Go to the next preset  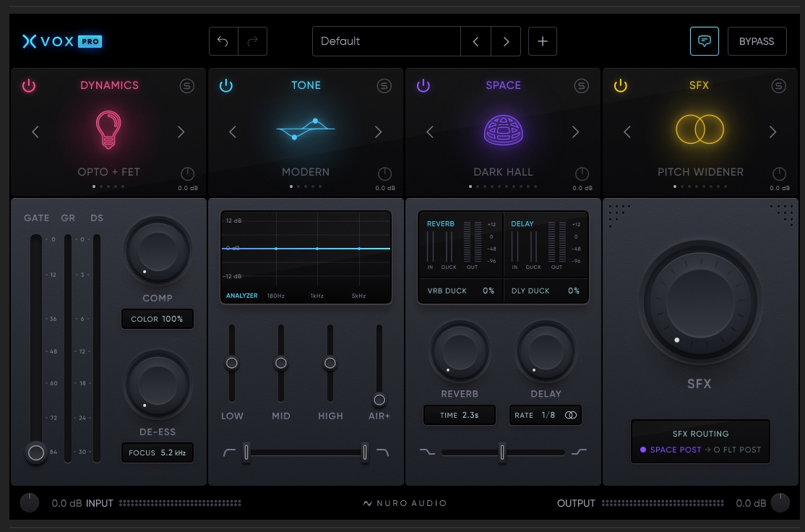[x=506, y=41]
